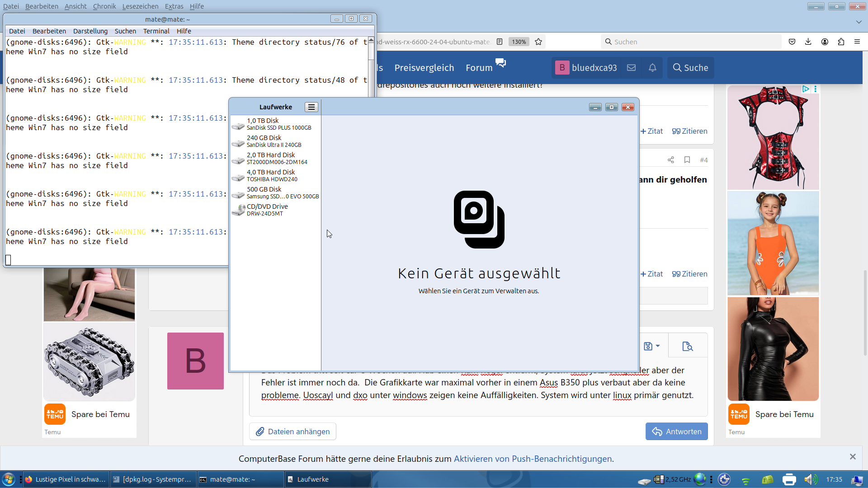Viewport: 868px width, 488px height.
Task: Open the Firefox application hamburger menu
Action: pos(857,42)
